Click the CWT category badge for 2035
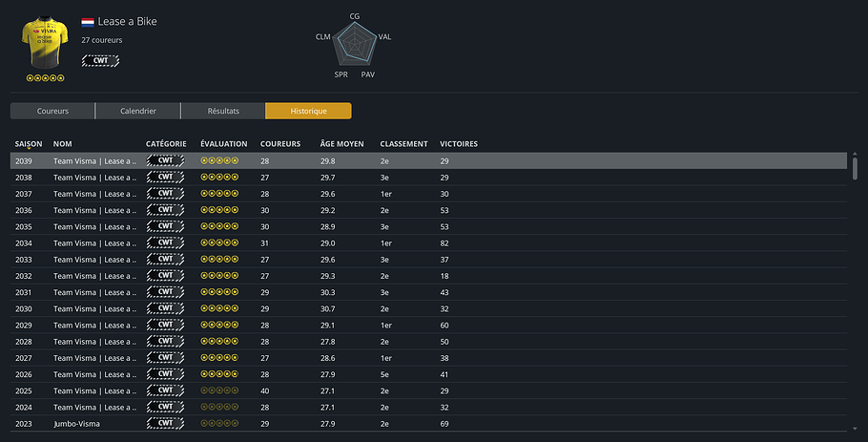 coord(166,226)
